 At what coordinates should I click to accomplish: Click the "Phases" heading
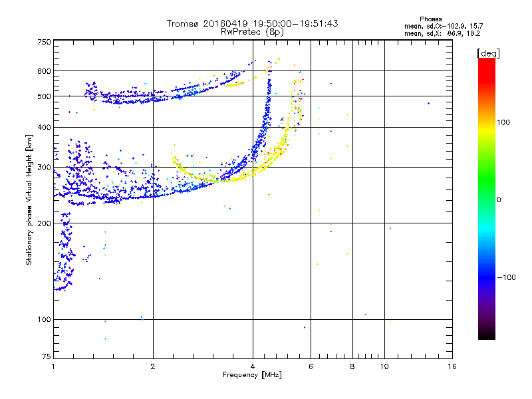click(430, 19)
